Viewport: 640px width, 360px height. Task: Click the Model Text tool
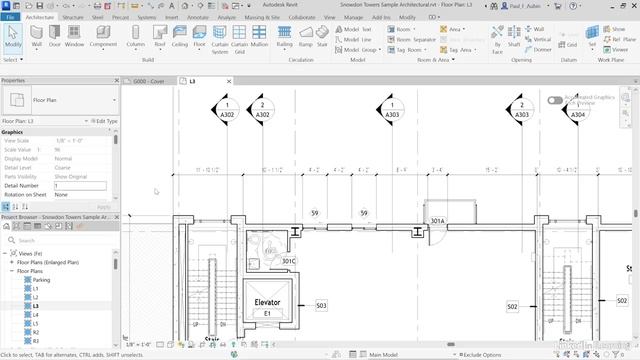click(353, 29)
